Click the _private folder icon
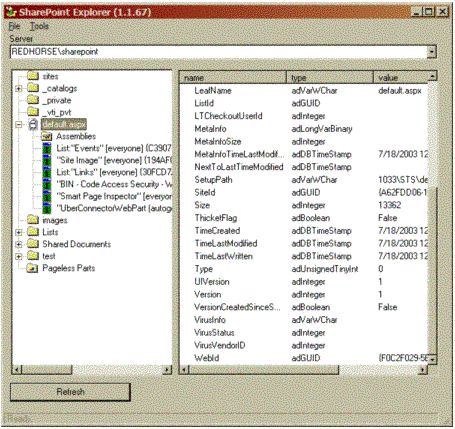455x429 pixels. (x=33, y=100)
